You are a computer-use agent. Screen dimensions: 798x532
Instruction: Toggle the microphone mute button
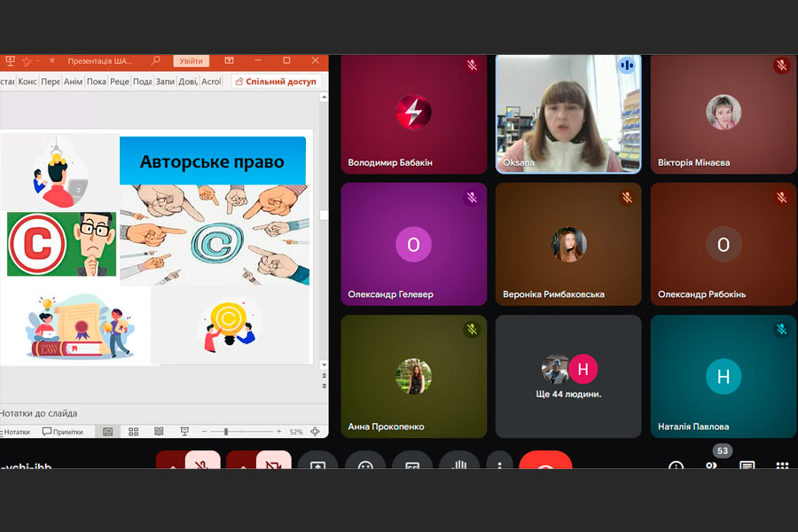(203, 462)
